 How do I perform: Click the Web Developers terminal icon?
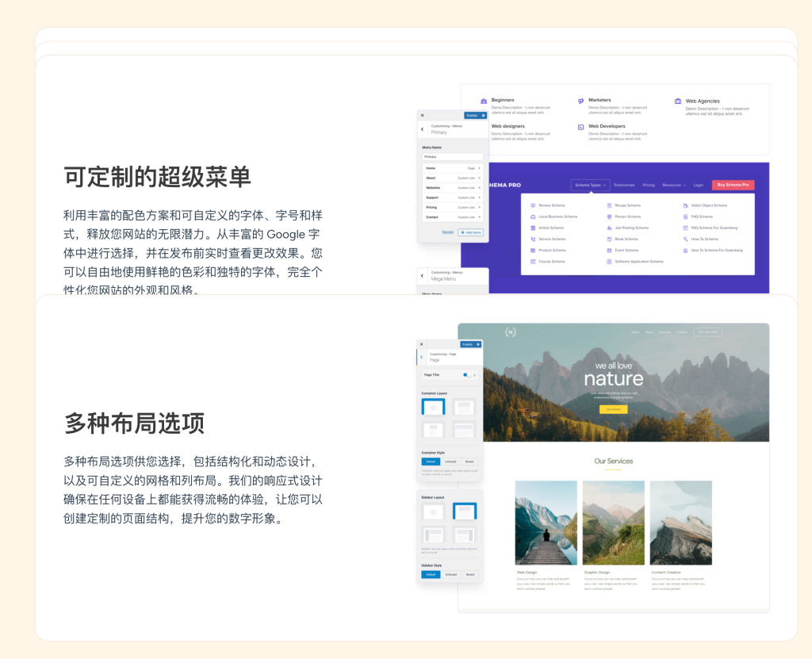[580, 127]
